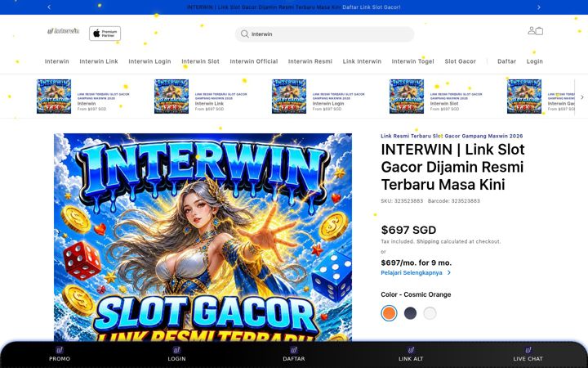Click the Tax included shipping note

pos(441,241)
